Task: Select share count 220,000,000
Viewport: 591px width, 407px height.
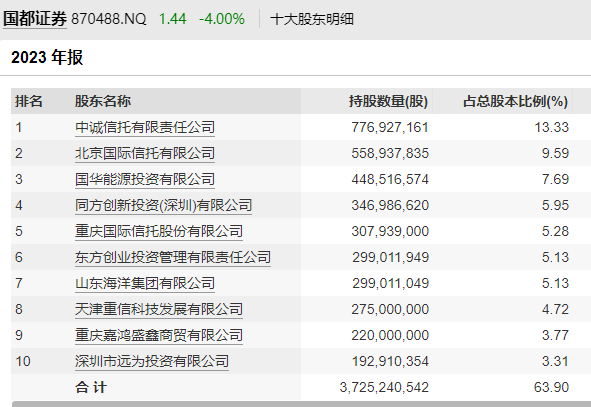Action: pos(390,335)
